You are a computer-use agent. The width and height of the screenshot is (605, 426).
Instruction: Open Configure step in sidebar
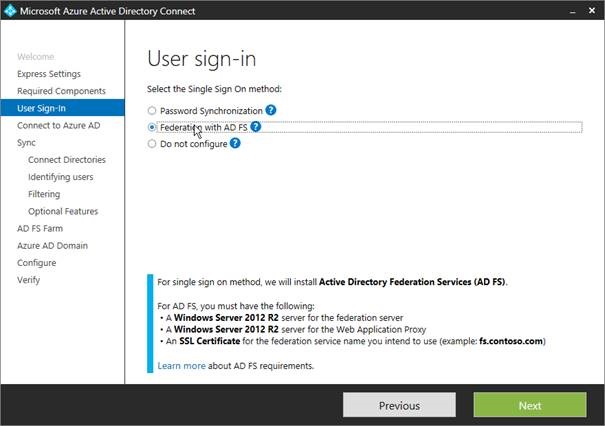[37, 263]
